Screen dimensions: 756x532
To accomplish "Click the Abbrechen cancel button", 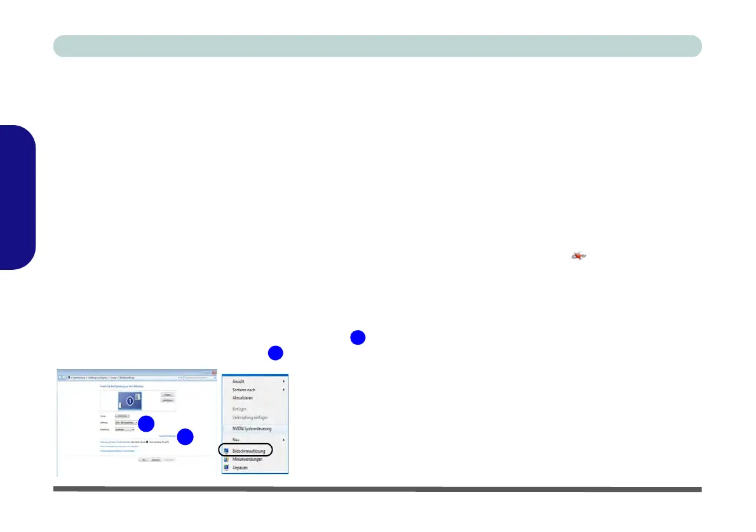I will [x=156, y=460].
